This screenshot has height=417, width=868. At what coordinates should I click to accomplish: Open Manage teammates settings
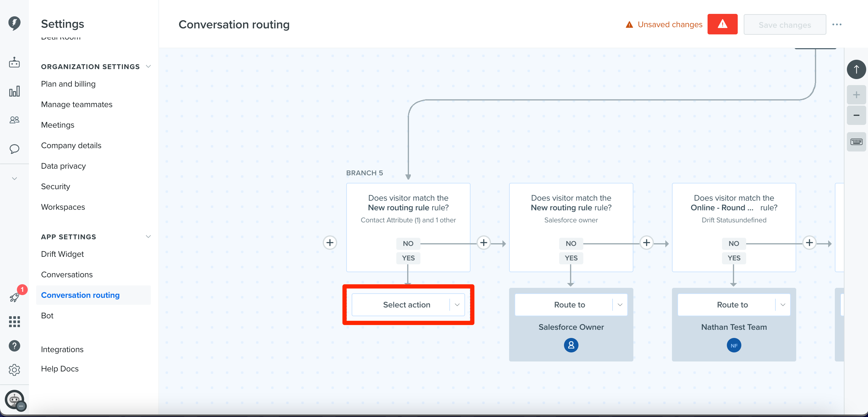[x=77, y=104]
